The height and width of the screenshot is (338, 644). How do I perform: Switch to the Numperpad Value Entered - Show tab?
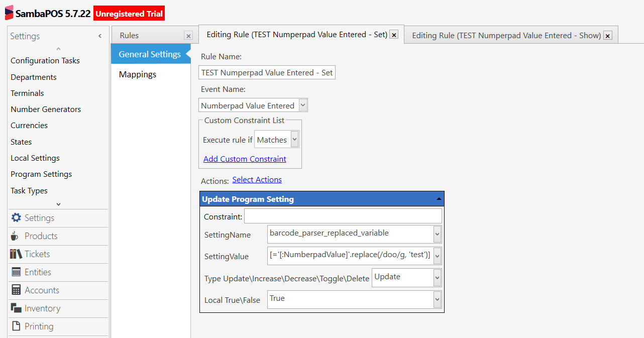pos(506,36)
